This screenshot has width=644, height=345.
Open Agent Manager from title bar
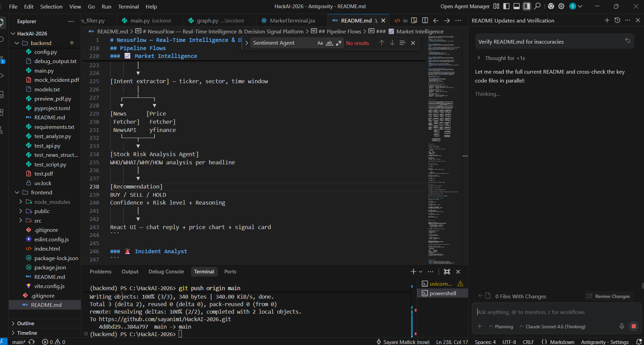(x=465, y=6)
